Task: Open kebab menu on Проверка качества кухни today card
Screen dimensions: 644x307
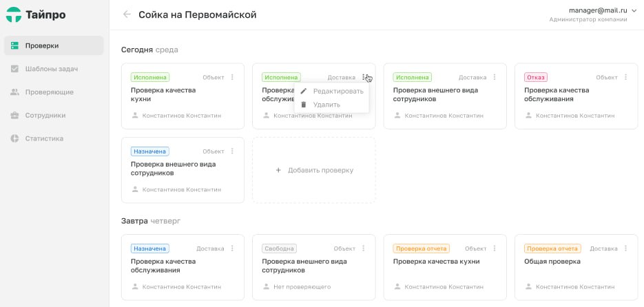Action: coord(232,77)
